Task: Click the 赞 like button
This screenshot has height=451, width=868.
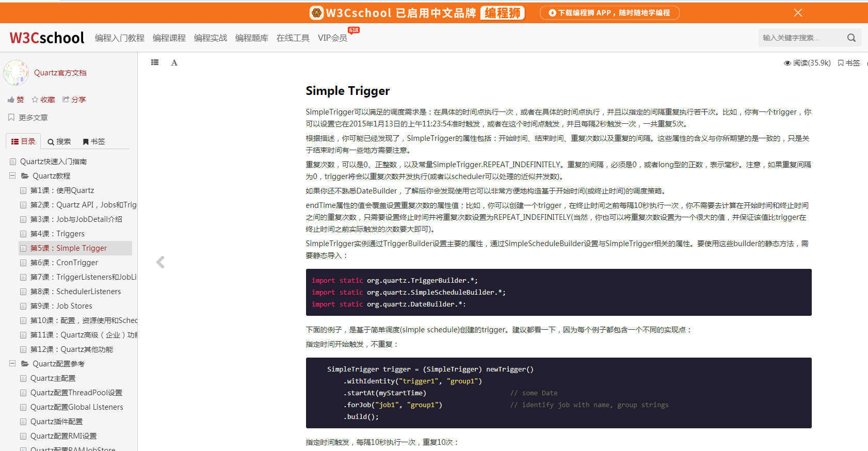Action: coord(16,100)
